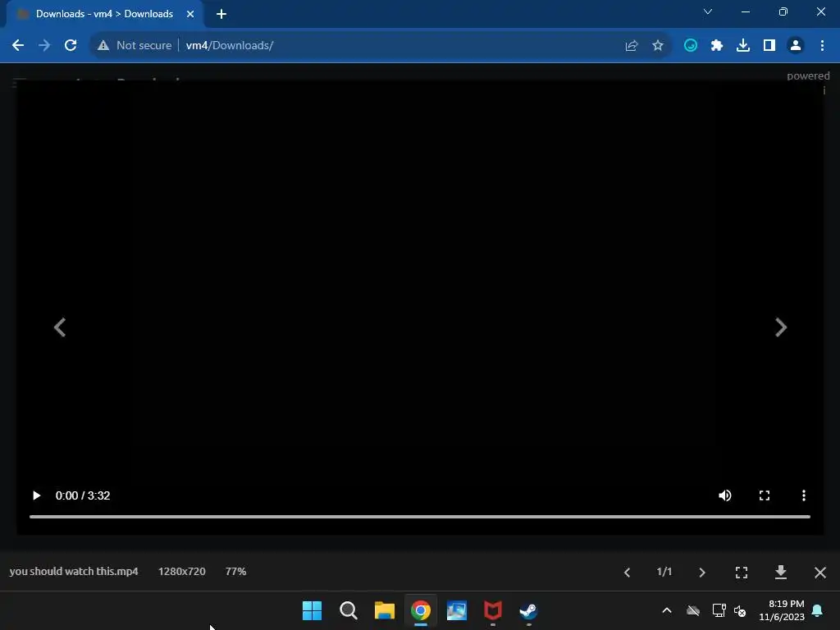Open clock showing 8:19 PM
840x630 pixels.
(782, 610)
